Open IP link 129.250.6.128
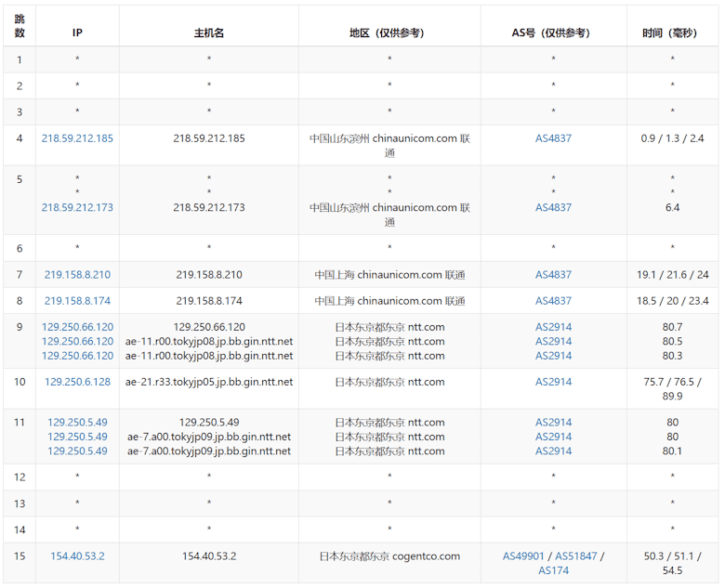Screen dimensions: 725x588 pyautogui.click(x=77, y=382)
